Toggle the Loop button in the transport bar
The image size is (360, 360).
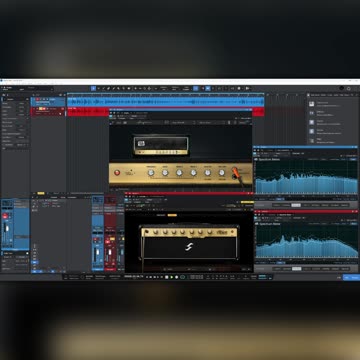(182, 277)
